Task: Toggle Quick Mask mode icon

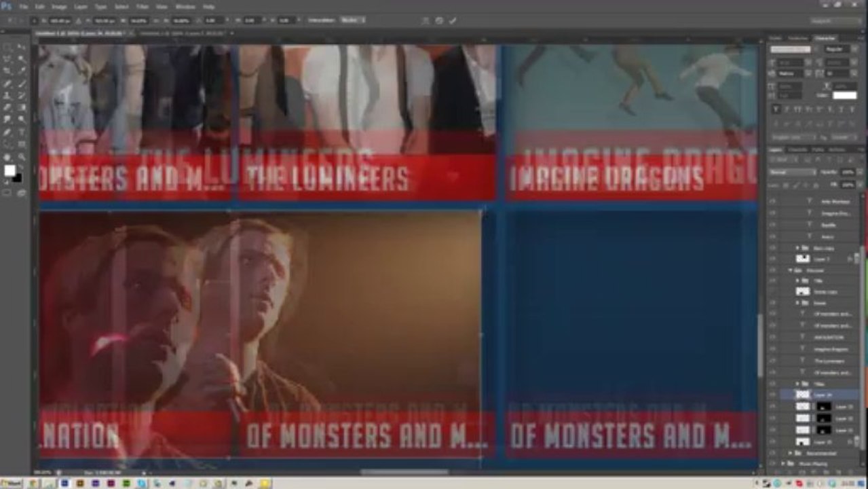Action: click(x=8, y=193)
